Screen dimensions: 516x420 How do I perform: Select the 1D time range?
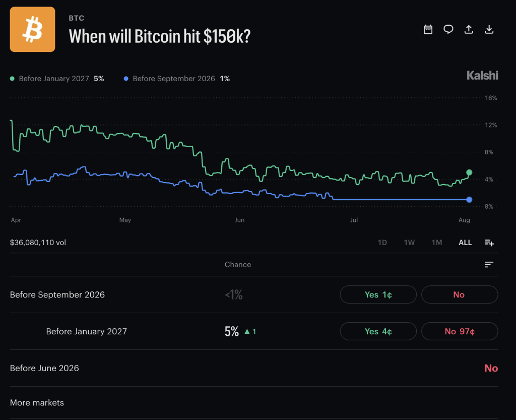coord(382,243)
